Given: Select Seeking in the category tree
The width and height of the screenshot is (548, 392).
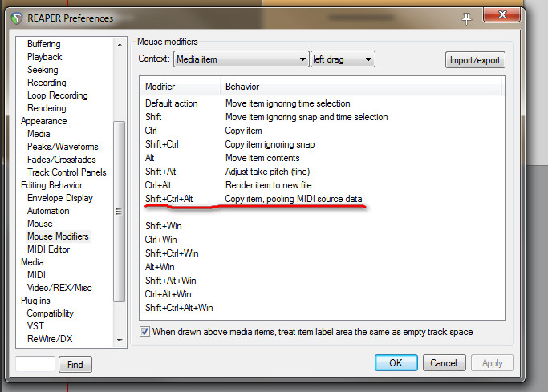Looking at the screenshot, I should tap(43, 70).
